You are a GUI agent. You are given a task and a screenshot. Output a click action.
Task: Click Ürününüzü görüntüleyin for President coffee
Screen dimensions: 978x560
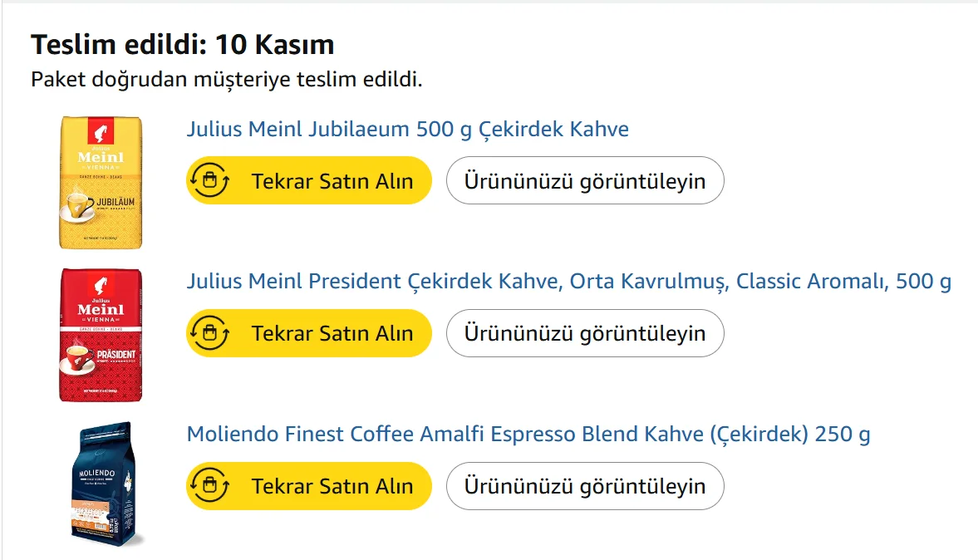585,333
